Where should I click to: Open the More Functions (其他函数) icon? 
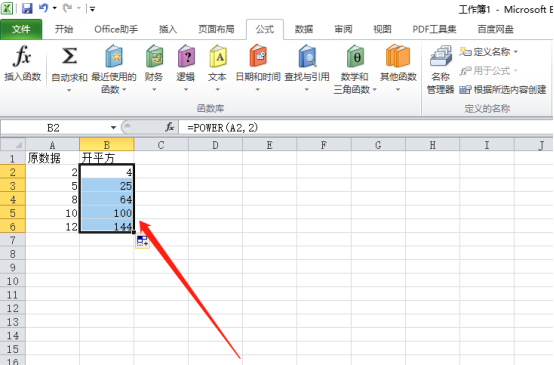click(398, 56)
